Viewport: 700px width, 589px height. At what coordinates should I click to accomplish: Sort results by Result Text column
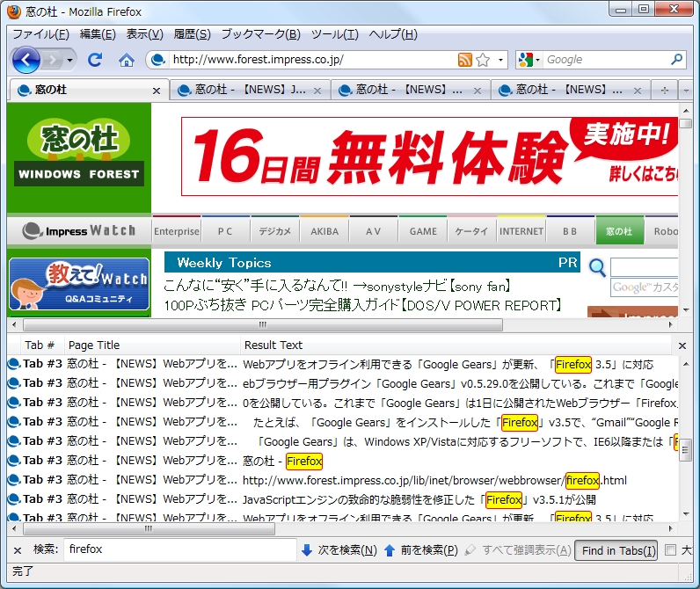click(456, 345)
